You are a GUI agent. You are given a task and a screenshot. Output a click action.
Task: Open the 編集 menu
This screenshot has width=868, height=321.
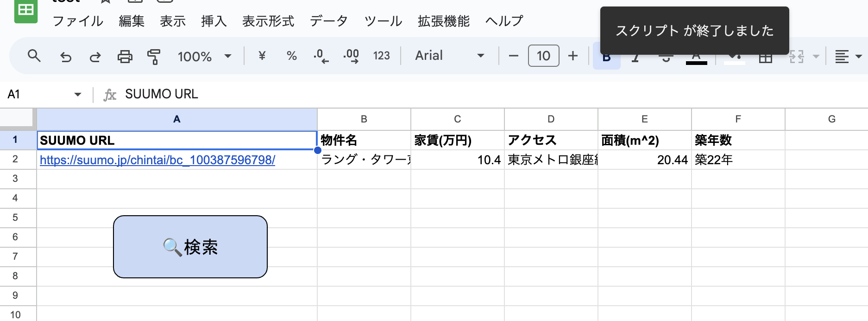point(132,21)
